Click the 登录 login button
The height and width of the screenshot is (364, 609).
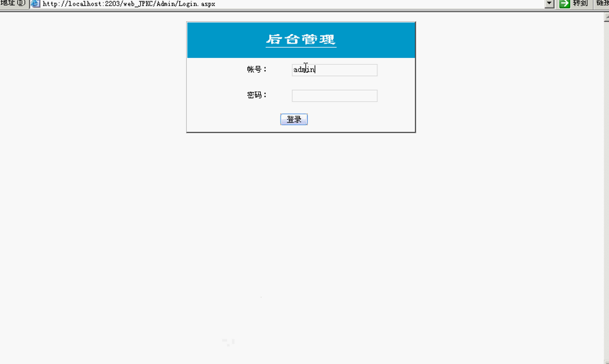click(x=294, y=119)
